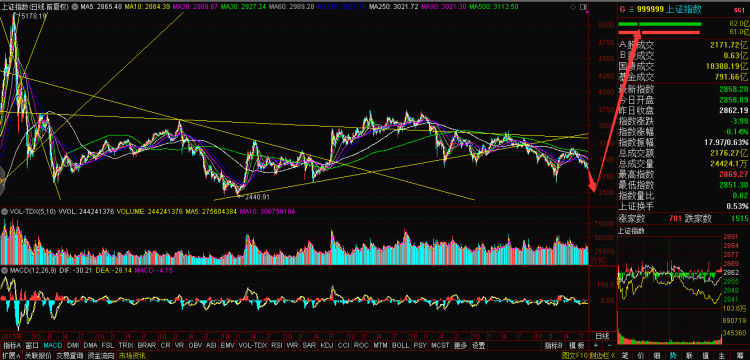The height and width of the screenshot is (360, 750).
Task: Open the 指标A indicator group menu
Action: coord(11,345)
